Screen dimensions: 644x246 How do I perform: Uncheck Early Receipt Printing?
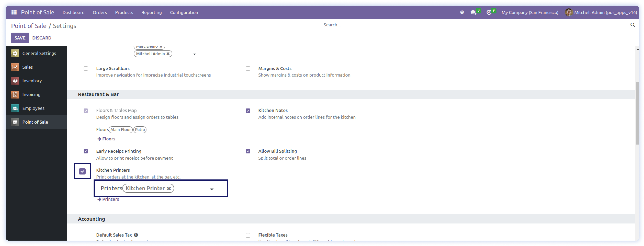[x=86, y=151]
